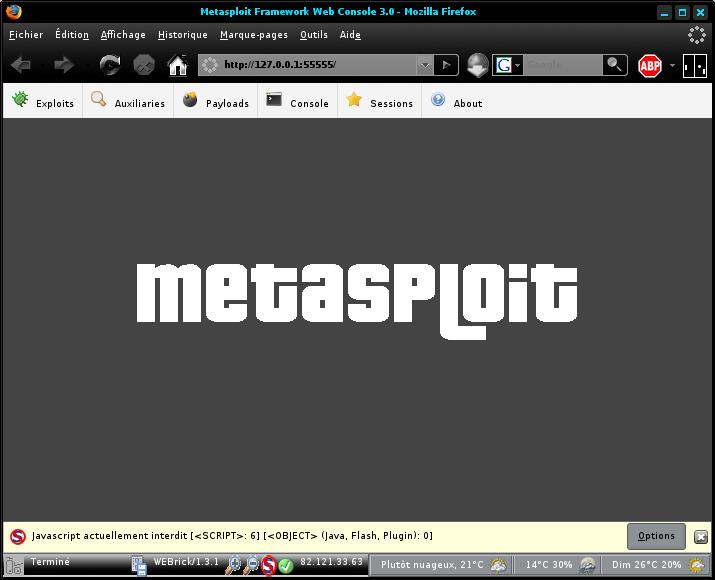Dismiss the Javascript notification bar

tap(701, 537)
